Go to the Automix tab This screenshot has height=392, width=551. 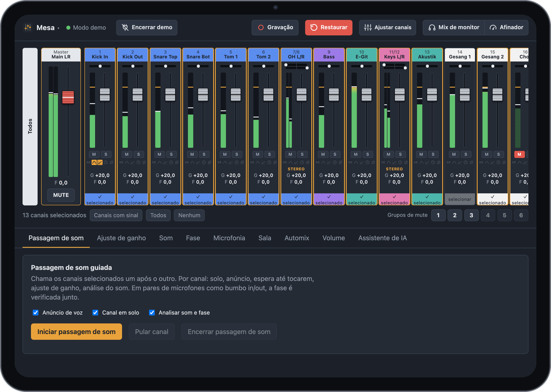point(297,238)
